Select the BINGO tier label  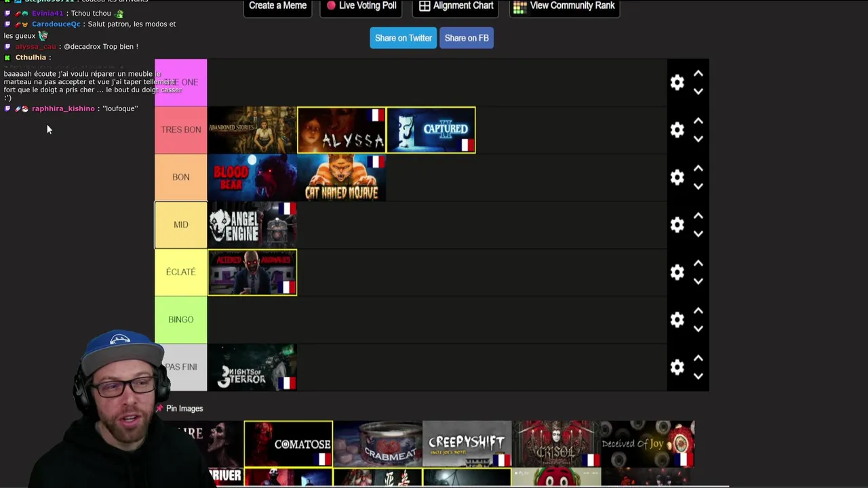pyautogui.click(x=181, y=320)
